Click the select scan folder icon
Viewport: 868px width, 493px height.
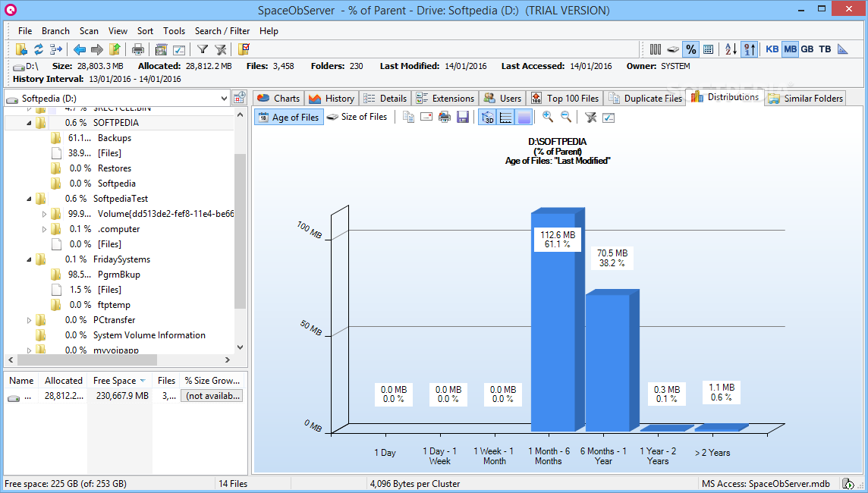click(x=21, y=49)
